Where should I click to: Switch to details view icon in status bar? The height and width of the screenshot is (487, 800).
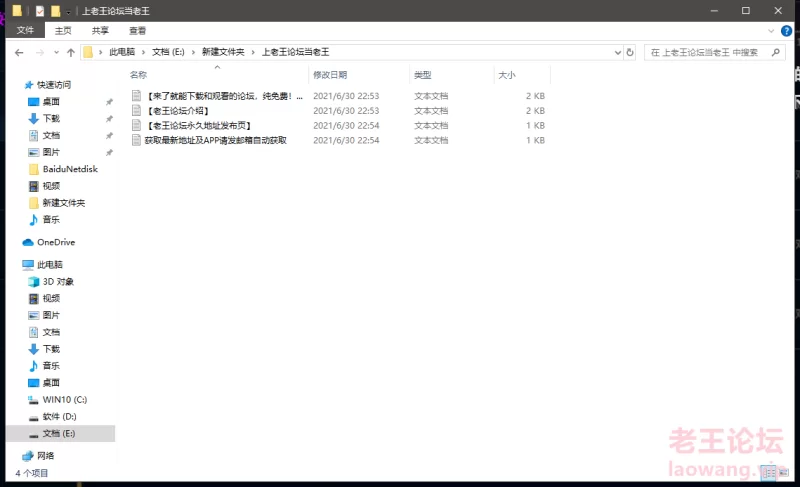pyautogui.click(x=768, y=473)
